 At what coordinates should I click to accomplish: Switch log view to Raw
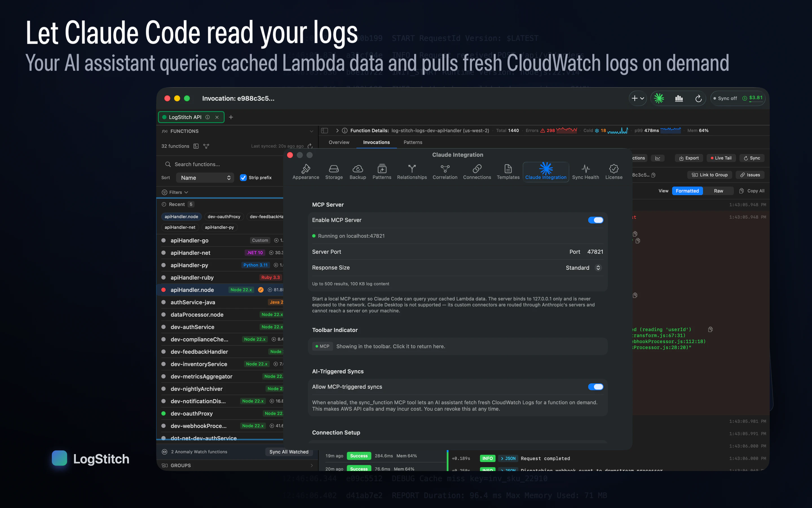pyautogui.click(x=718, y=191)
